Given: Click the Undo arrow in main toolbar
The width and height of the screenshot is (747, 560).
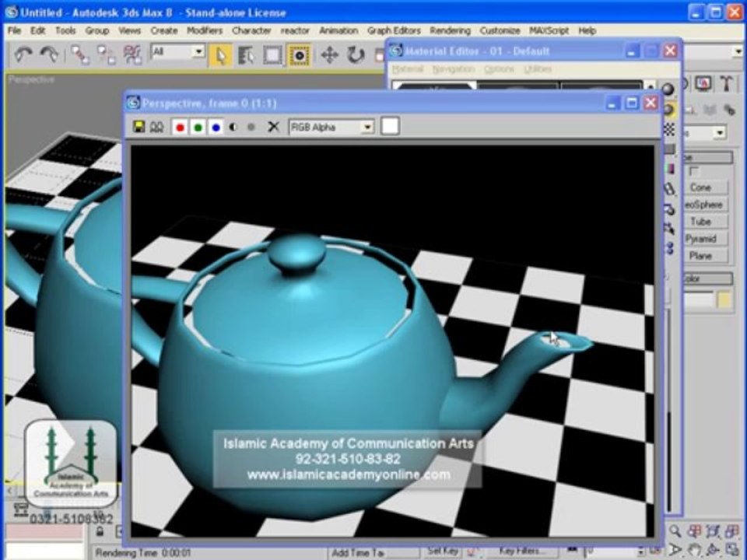Looking at the screenshot, I should [23, 54].
